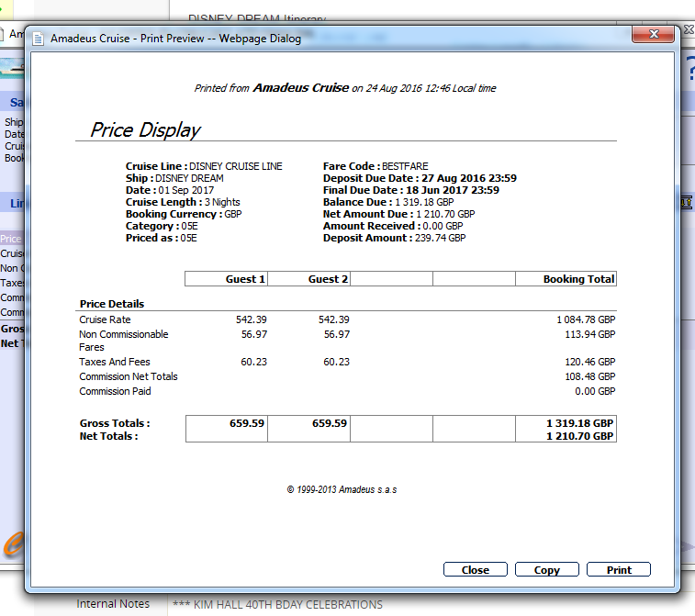Click the Internal Notes label in background window
Viewport: 695px width, 616px height.
tap(113, 603)
